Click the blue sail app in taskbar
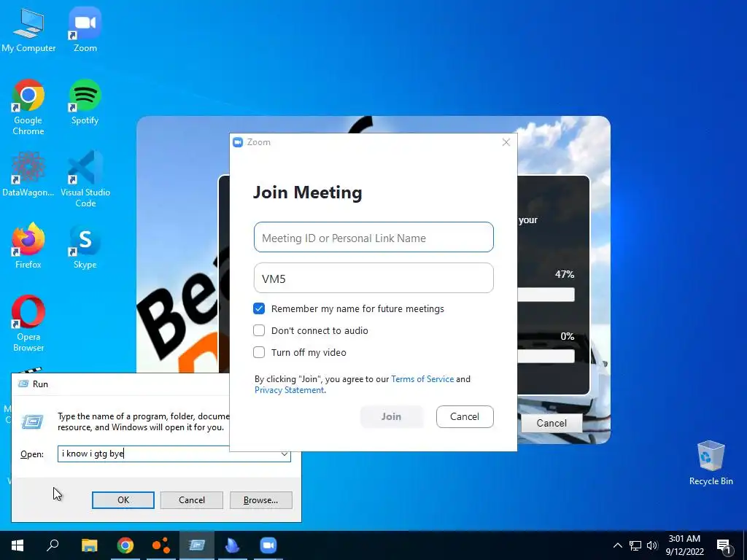Image resolution: width=747 pixels, height=560 pixels. (233, 545)
